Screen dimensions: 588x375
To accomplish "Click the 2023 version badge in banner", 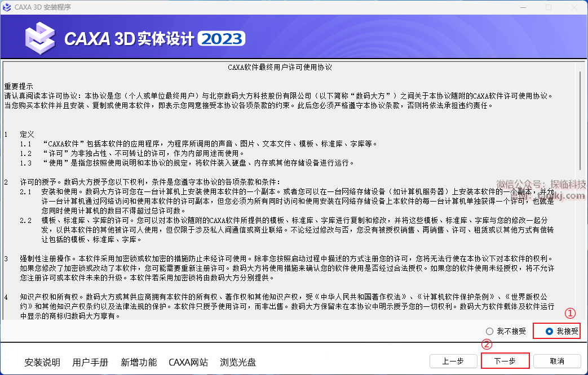I will [x=222, y=39].
